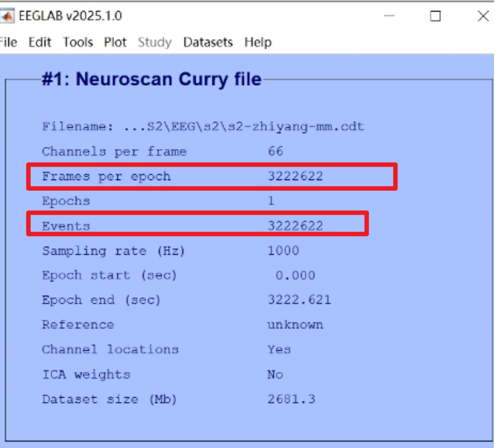495x448 pixels.
Task: Click the channel locations value 'Yes'
Action: coord(279,349)
